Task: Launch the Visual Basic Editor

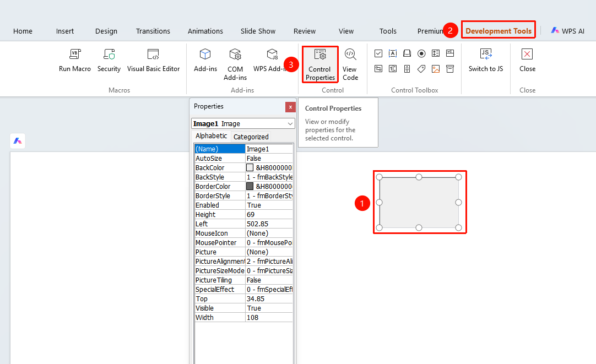Action: click(x=153, y=60)
